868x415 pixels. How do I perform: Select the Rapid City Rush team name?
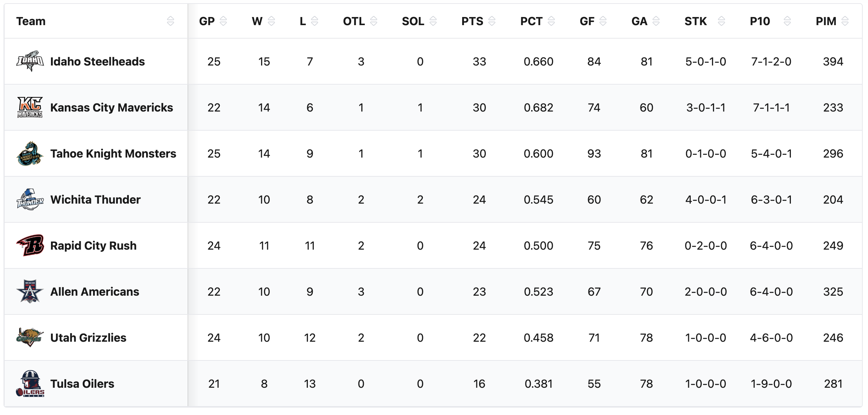[x=93, y=246]
